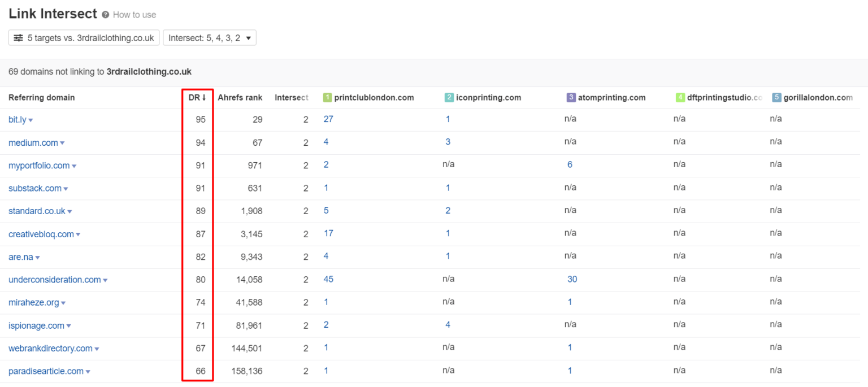Sort by Intersect column header
868x387 pixels.
[x=292, y=98]
